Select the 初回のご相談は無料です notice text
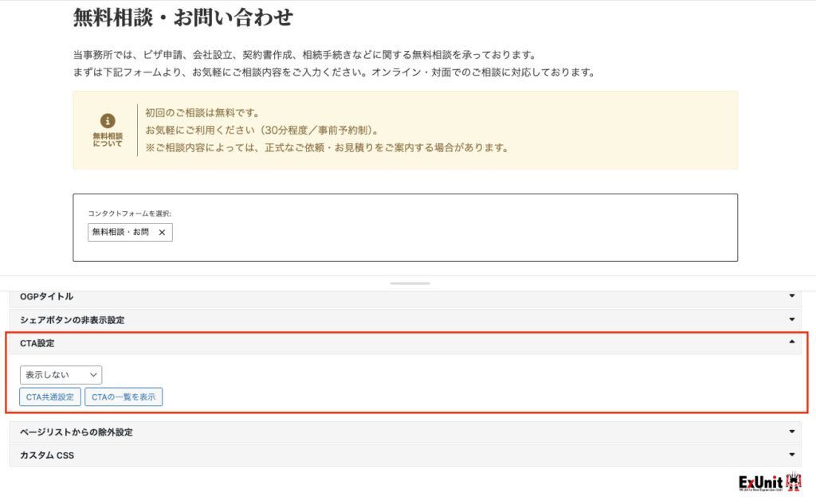The width and height of the screenshot is (816, 504). (202, 112)
